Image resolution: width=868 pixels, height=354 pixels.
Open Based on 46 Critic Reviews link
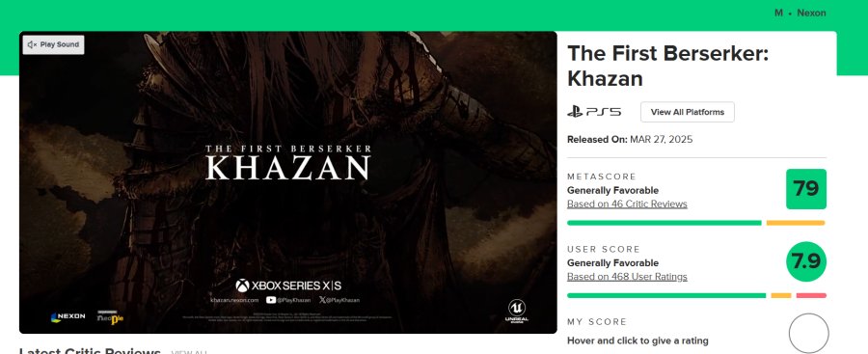coord(627,204)
